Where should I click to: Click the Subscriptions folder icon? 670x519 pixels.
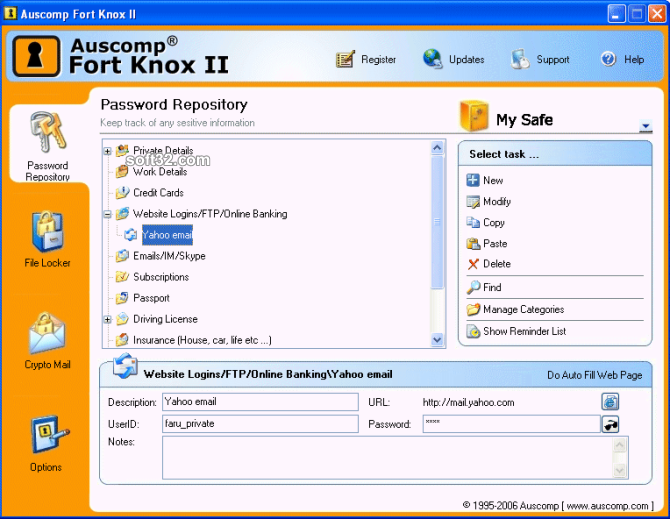coord(122,276)
